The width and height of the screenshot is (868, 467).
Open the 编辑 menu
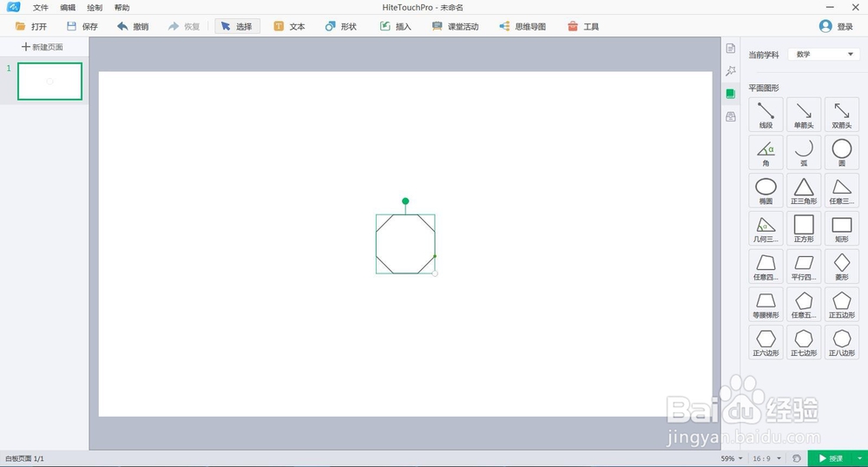click(x=68, y=8)
